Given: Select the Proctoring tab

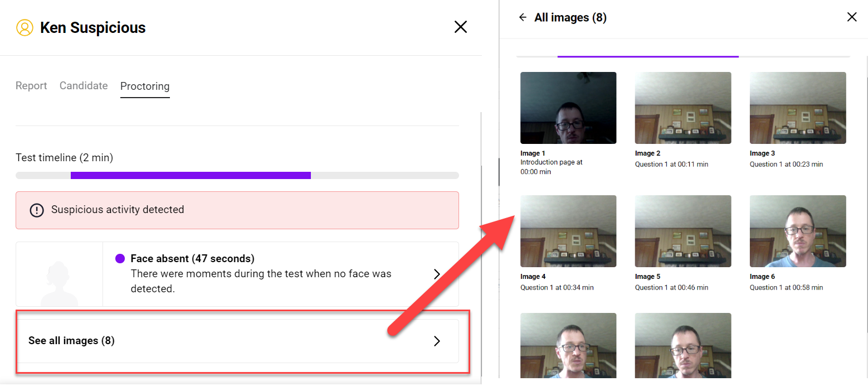Looking at the screenshot, I should coord(145,86).
